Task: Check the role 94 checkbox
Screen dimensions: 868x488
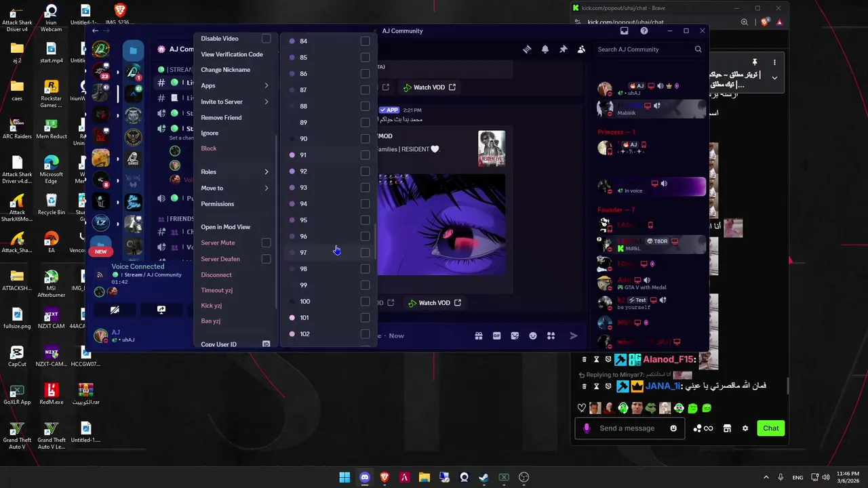Action: pos(366,203)
